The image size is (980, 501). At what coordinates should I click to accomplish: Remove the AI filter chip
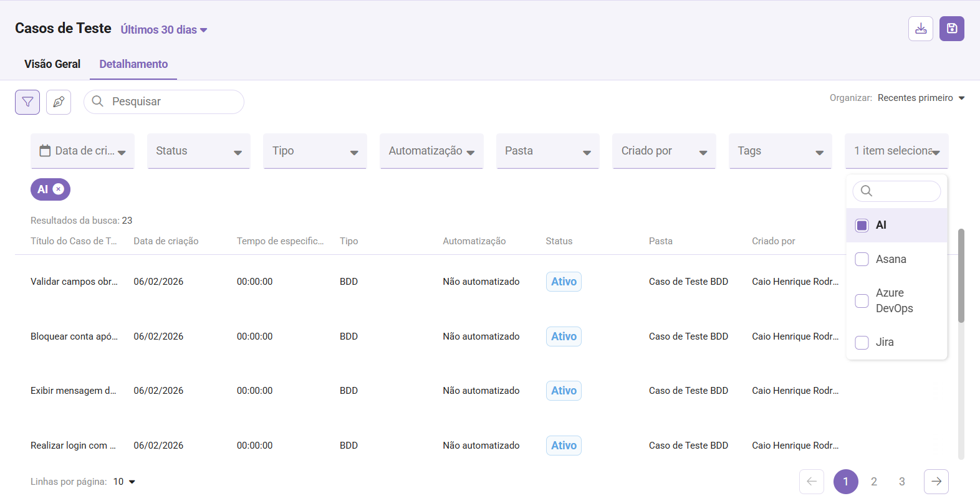59,189
